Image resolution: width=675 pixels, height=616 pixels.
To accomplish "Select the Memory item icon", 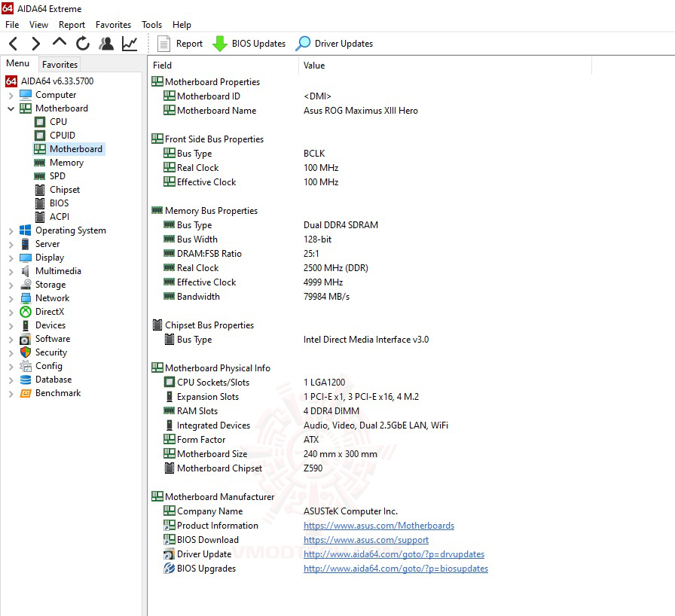I will point(40,163).
